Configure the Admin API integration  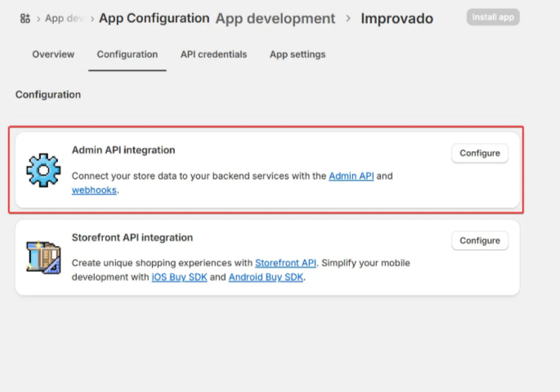[479, 154]
